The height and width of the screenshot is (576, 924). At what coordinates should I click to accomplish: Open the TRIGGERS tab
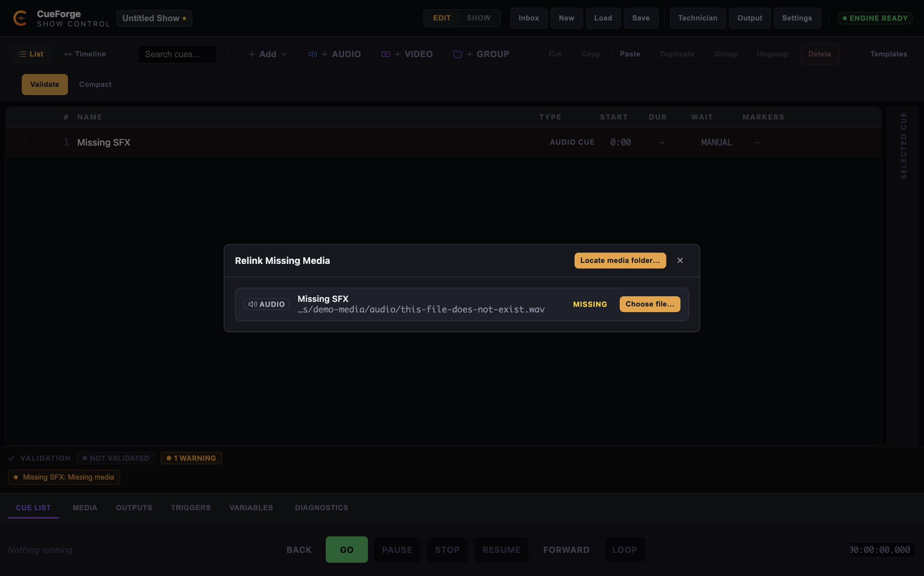(x=191, y=507)
